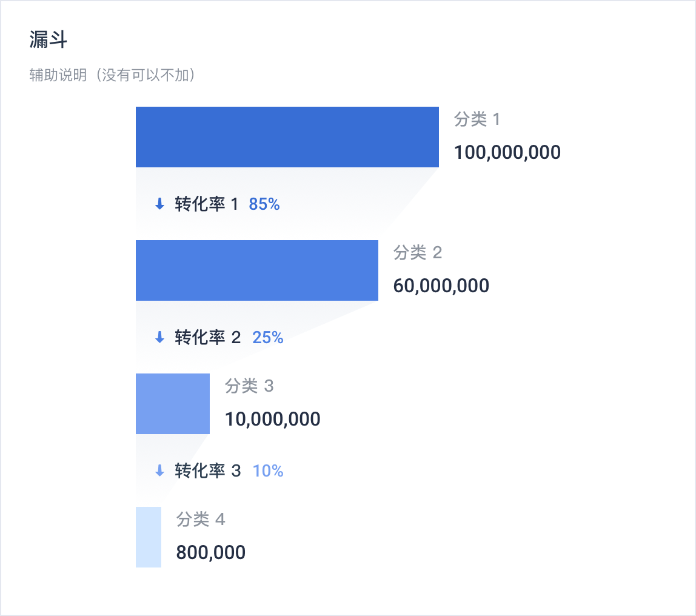Click the 10% conversion rate
Screen dimensions: 696x616
[268, 470]
